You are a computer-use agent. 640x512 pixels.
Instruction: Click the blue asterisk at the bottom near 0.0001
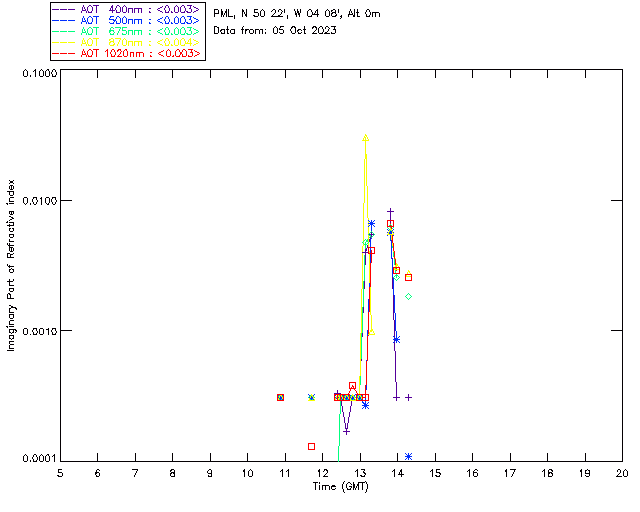[408, 456]
